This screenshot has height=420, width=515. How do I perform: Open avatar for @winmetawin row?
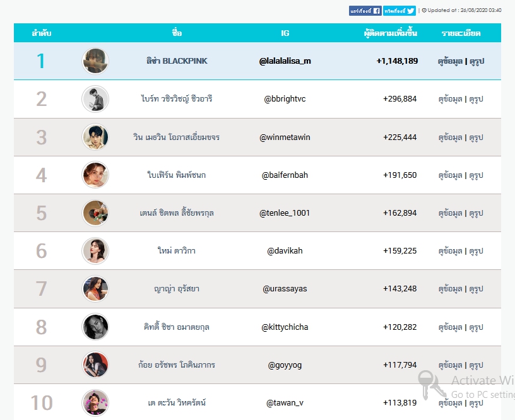point(95,137)
